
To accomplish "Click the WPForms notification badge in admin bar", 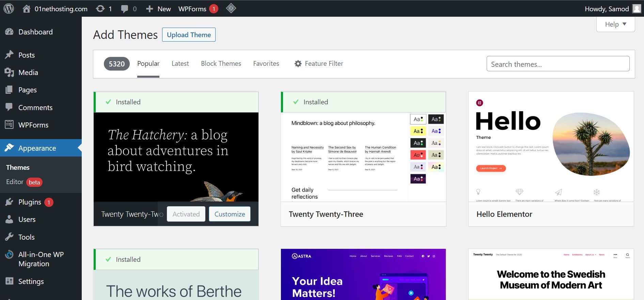I will click(214, 9).
